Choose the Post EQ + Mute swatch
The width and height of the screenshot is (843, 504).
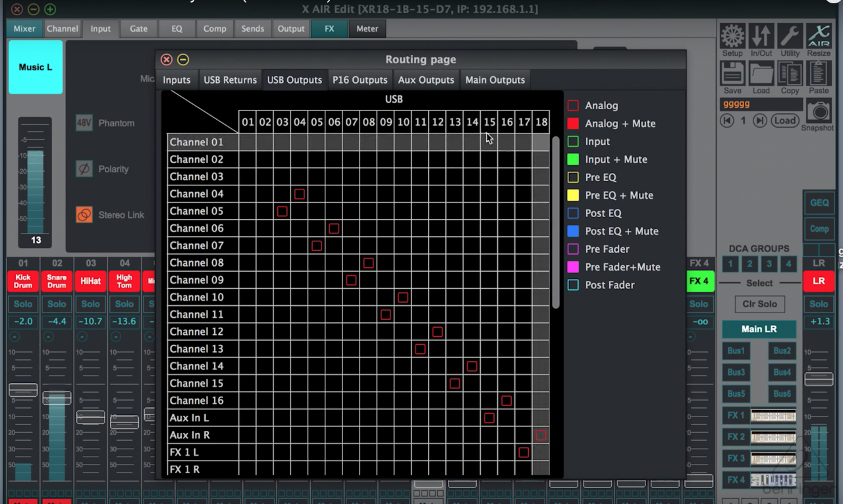pyautogui.click(x=573, y=231)
